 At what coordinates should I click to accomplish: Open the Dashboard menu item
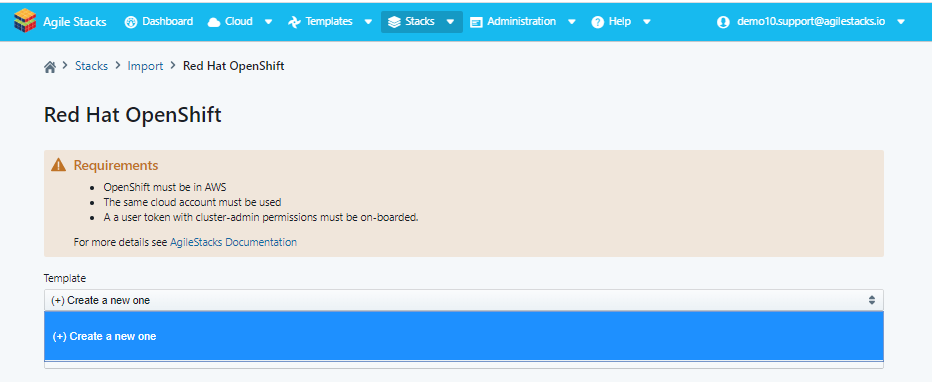(168, 21)
